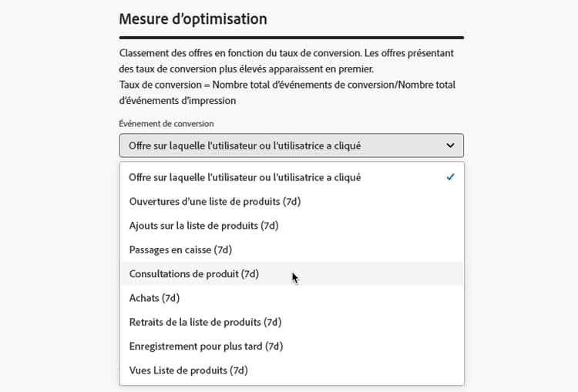Choose Consultations de produit (7d)
578x392 pixels.
point(291,273)
